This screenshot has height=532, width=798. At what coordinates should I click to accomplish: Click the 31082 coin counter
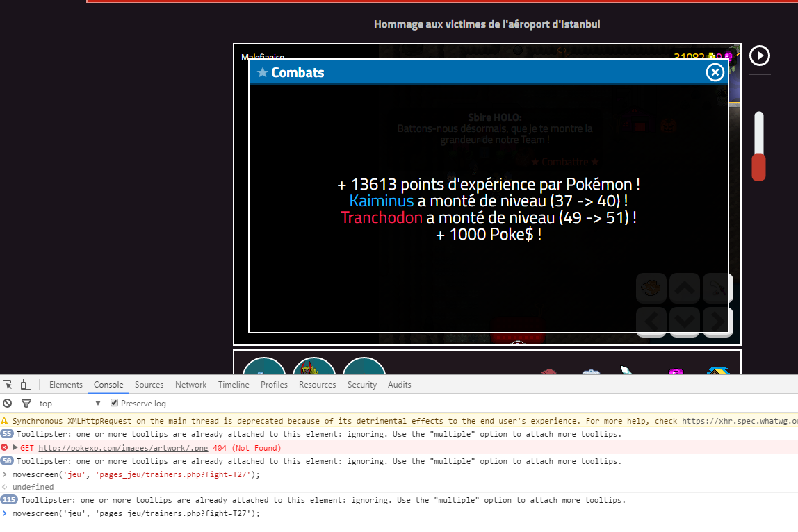tap(689, 56)
